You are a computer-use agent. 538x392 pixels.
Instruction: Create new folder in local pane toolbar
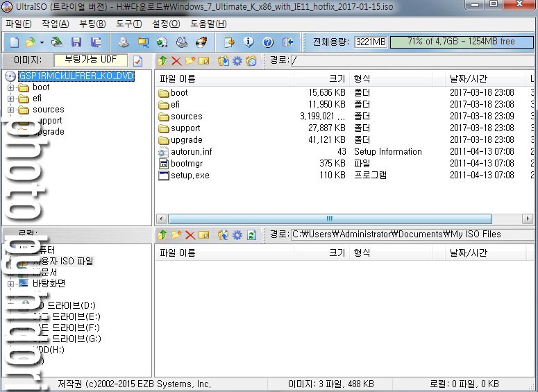pos(176,235)
